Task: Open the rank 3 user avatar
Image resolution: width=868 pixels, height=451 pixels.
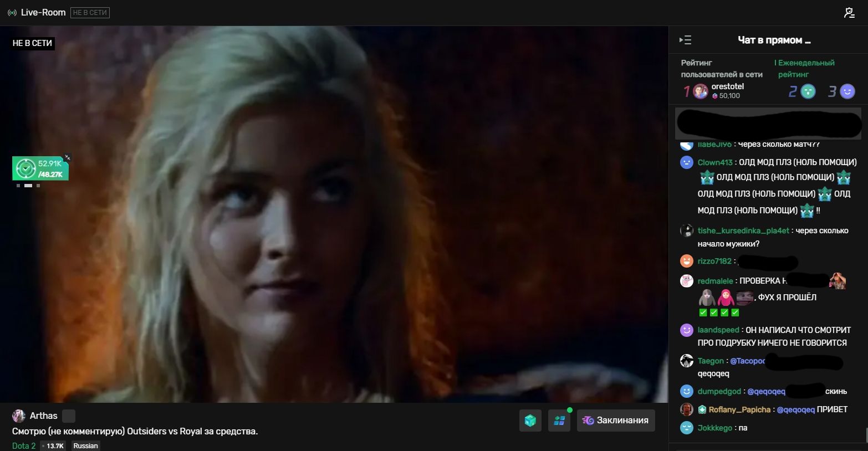Action: (x=847, y=91)
